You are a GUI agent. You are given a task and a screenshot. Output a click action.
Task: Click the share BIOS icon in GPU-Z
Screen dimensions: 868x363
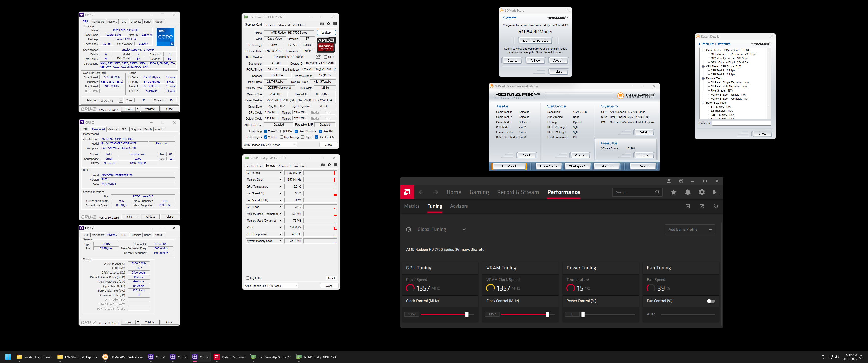pos(318,57)
